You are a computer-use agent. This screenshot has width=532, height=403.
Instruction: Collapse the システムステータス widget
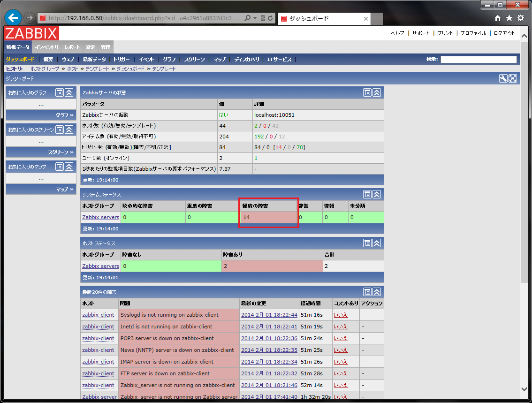(377, 194)
